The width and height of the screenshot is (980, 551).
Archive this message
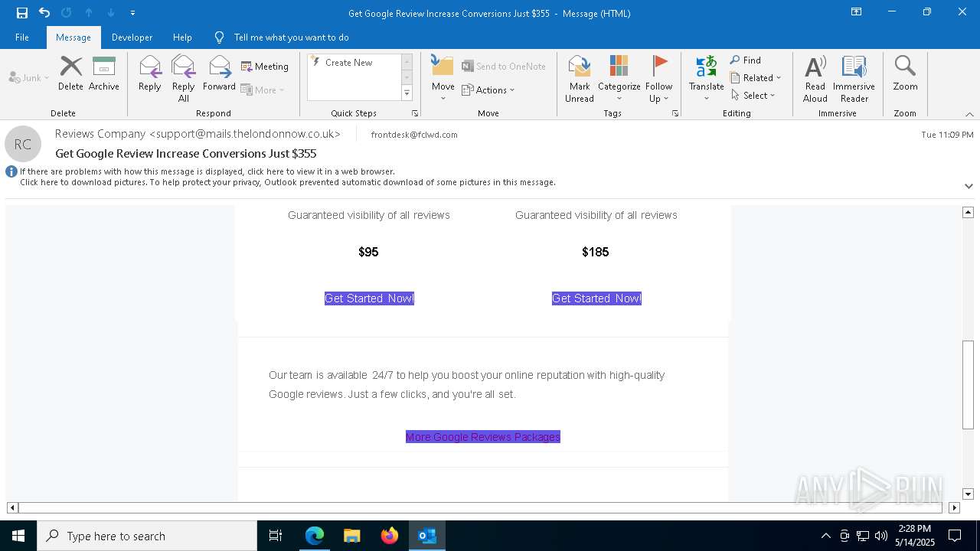click(104, 73)
